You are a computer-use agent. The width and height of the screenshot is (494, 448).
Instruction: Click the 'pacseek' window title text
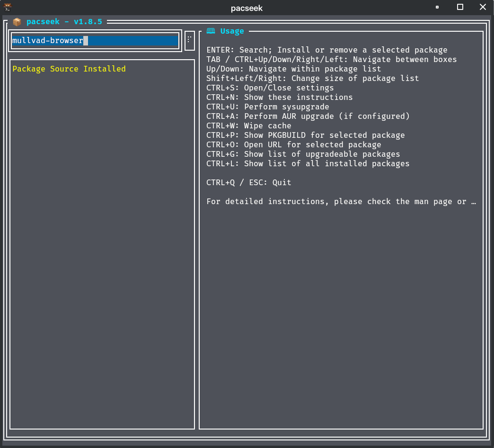point(247,8)
